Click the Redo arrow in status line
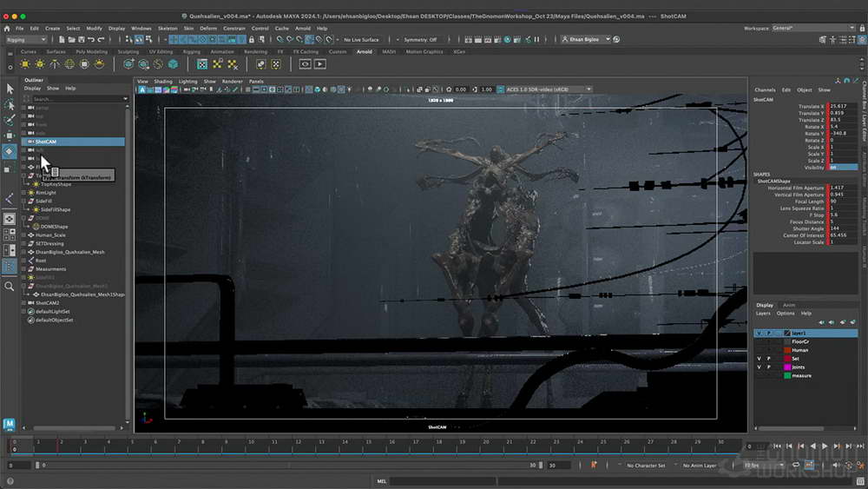868x489 pixels. (102, 40)
